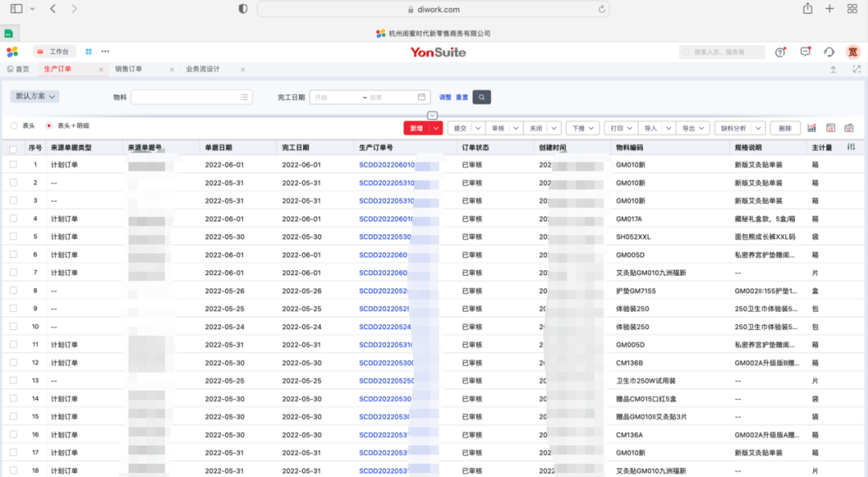The width and height of the screenshot is (868, 477).
Task: Select the 表头+明细 radio button
Action: (49, 125)
